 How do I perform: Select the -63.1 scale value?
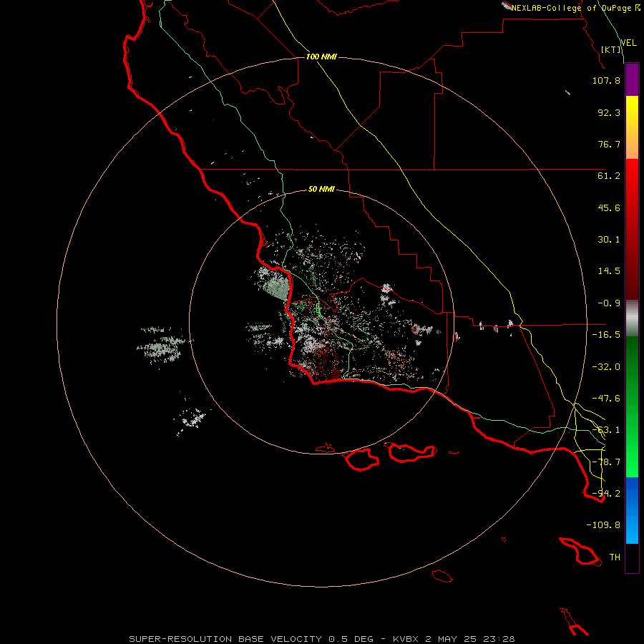coord(606,430)
